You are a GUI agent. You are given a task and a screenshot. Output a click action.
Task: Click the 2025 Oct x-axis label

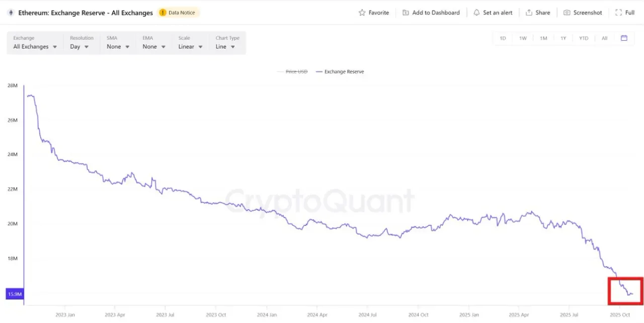point(620,315)
